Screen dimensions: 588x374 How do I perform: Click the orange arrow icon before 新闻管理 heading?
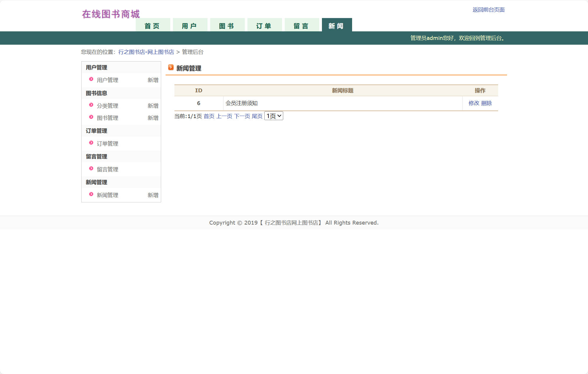pos(170,67)
